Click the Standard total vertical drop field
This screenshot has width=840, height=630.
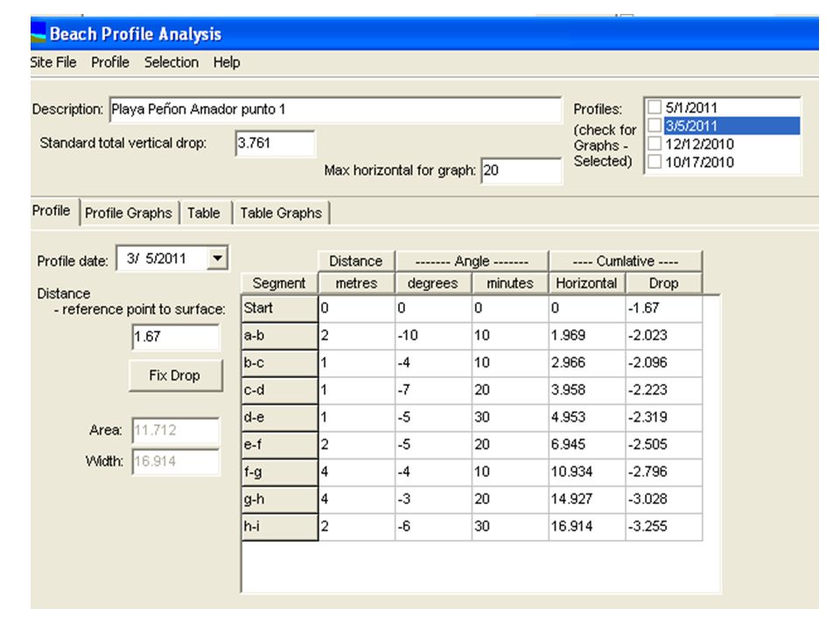click(x=275, y=143)
